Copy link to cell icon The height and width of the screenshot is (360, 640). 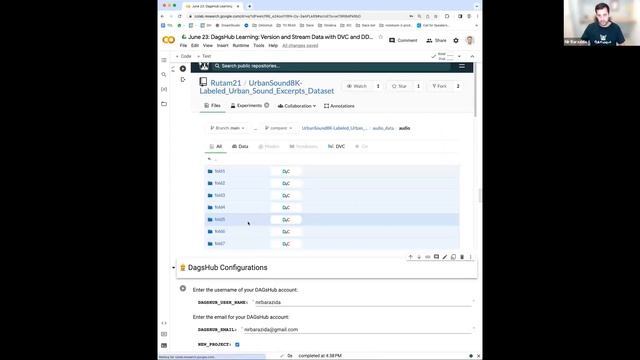point(427,257)
